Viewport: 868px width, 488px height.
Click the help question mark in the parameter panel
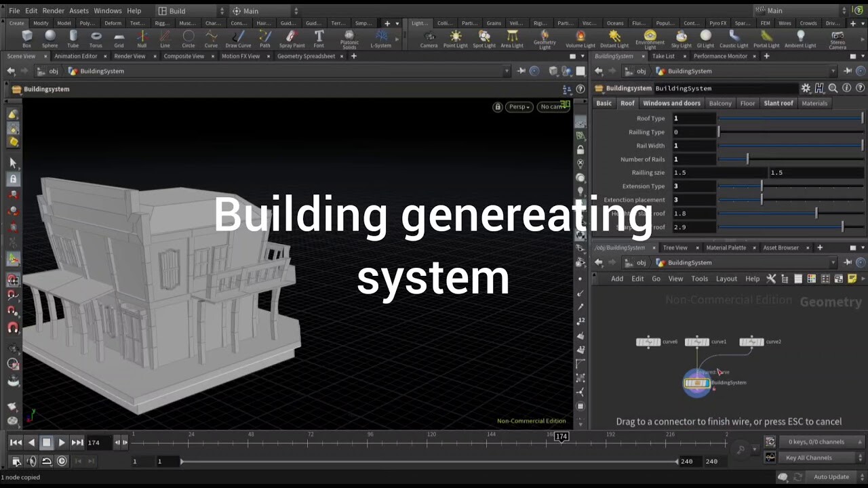pyautogui.click(x=860, y=87)
